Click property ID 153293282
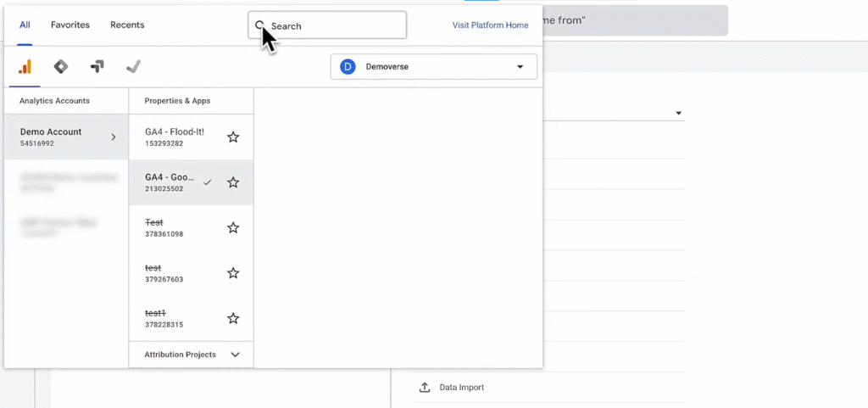 pos(164,143)
